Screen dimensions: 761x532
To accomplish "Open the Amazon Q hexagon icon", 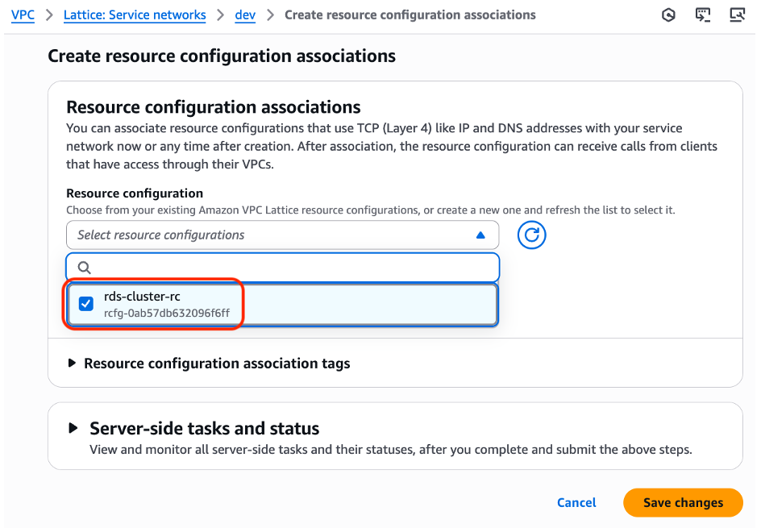I will tap(668, 15).
